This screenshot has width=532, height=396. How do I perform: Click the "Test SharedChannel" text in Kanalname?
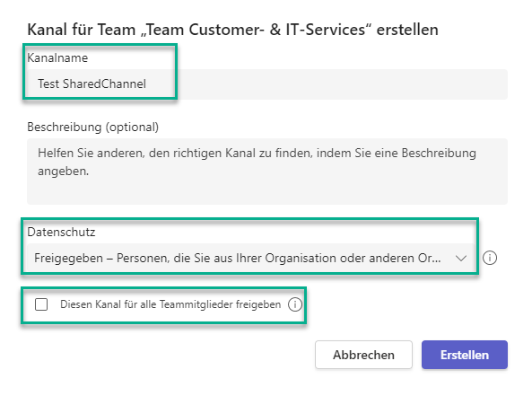pos(92,84)
